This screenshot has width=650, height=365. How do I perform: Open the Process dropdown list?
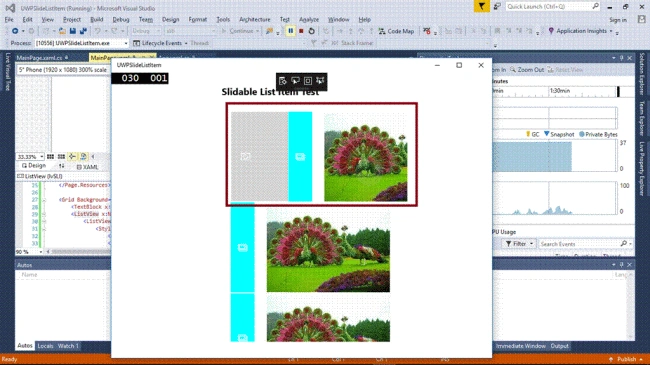click(x=126, y=43)
